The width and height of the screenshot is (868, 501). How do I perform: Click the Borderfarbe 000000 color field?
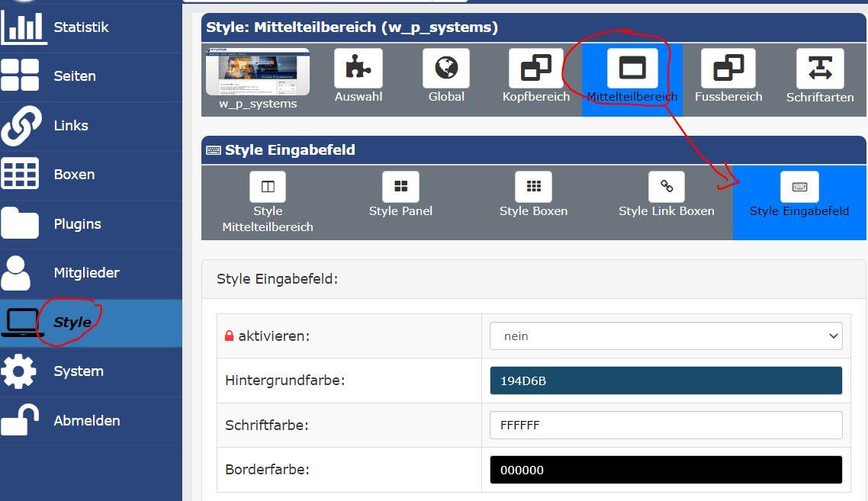[x=665, y=470]
